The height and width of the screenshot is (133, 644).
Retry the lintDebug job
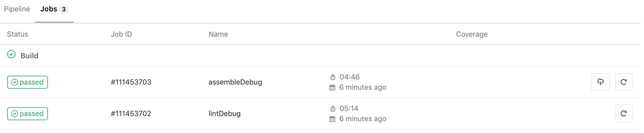click(624, 113)
